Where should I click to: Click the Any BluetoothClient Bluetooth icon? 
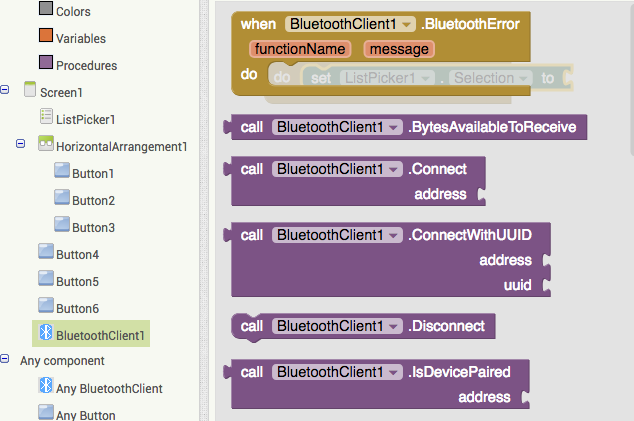pyautogui.click(x=45, y=387)
